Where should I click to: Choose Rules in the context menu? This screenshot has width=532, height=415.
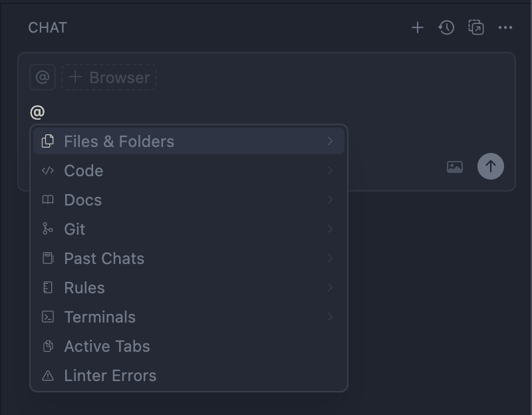pyautogui.click(x=84, y=287)
